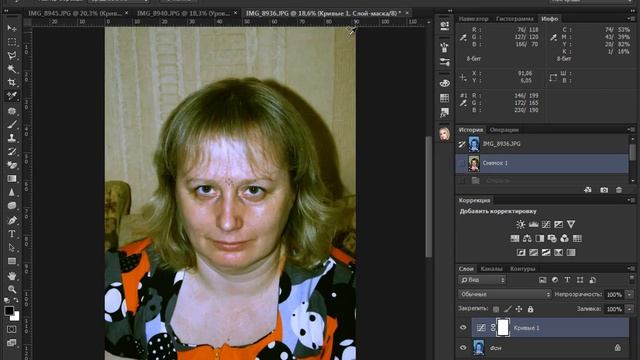
Task: Switch to IMG_8940.JPG document tab
Action: tap(187, 13)
